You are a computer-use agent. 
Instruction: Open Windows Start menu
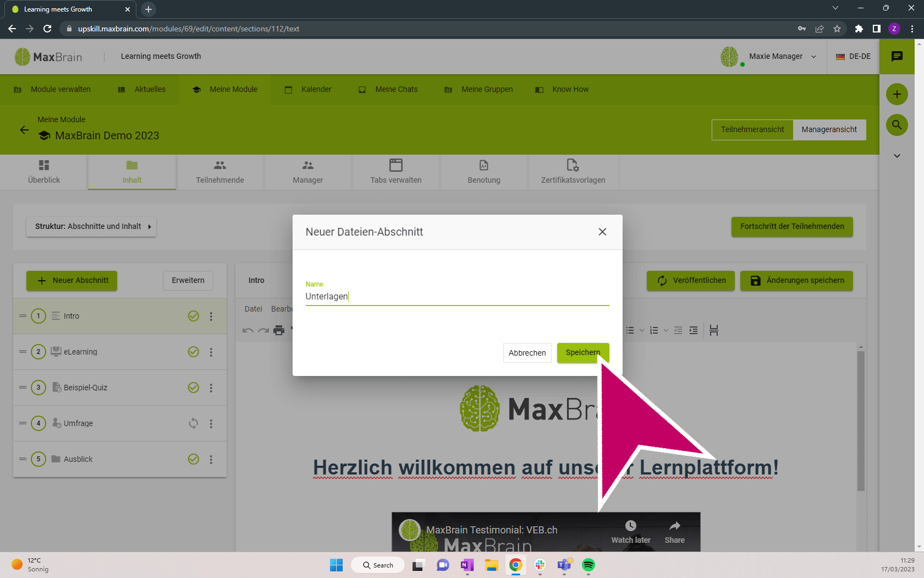[336, 565]
